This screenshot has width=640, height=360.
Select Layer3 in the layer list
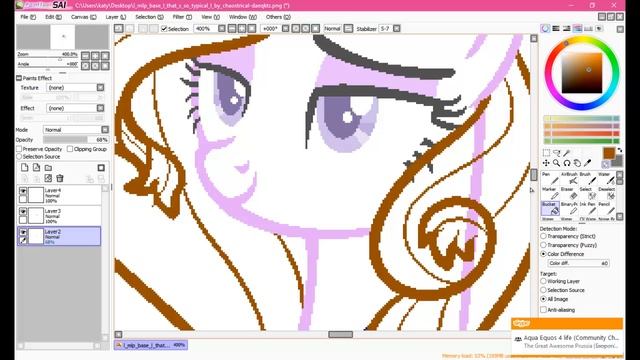(x=59, y=216)
